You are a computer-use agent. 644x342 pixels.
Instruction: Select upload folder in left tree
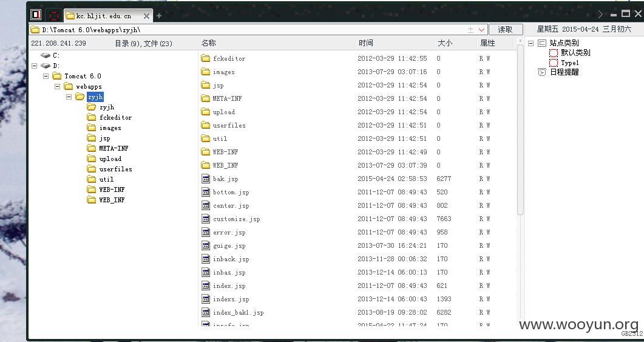point(110,159)
